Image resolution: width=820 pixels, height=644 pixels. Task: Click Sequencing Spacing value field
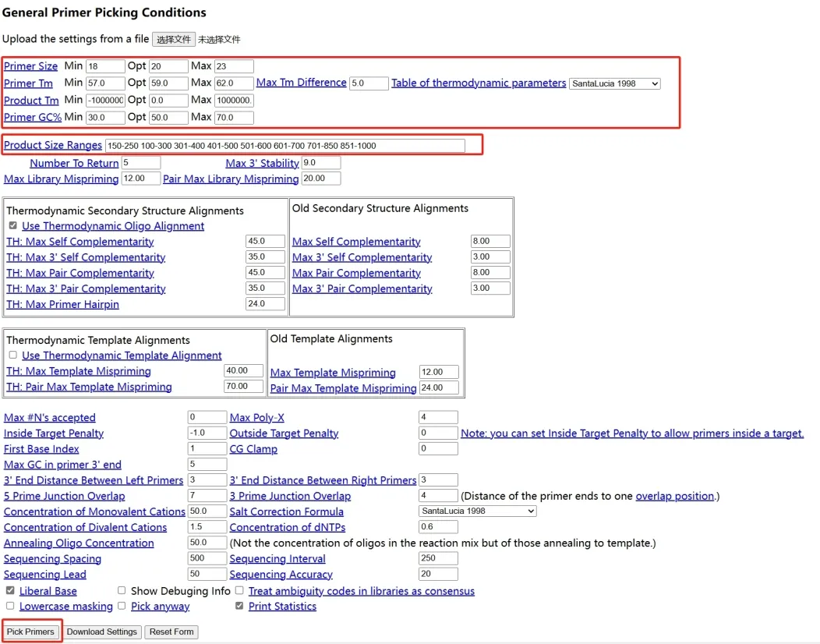[207, 559]
